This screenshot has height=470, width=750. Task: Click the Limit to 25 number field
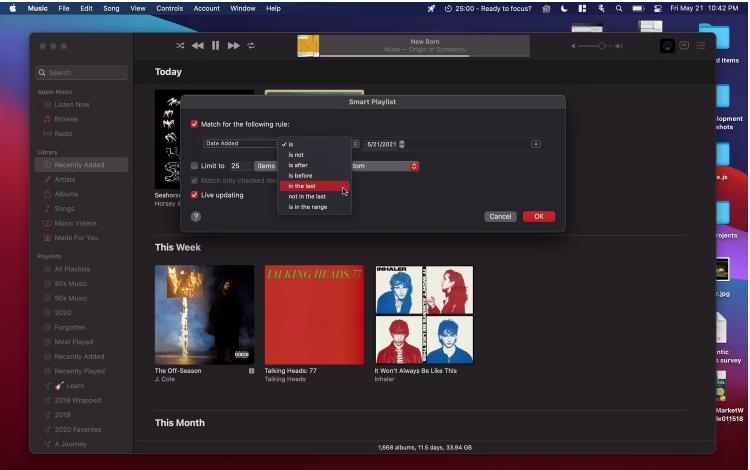(239, 166)
